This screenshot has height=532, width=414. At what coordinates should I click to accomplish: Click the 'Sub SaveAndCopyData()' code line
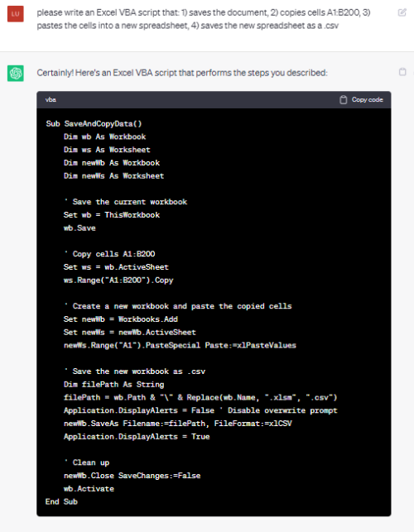click(x=94, y=124)
